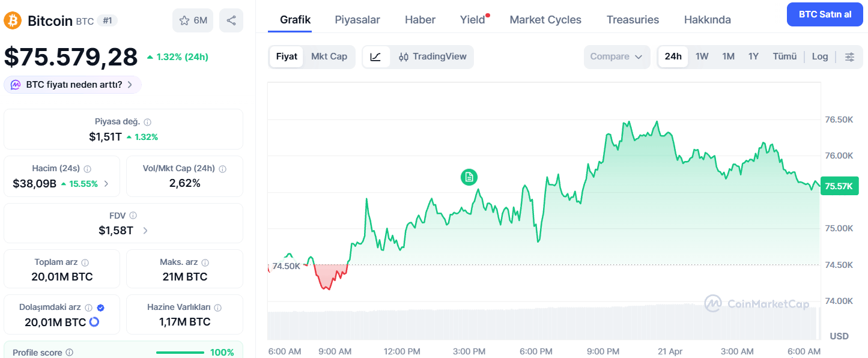Add Bitcoin to watchlist star button

(x=193, y=20)
